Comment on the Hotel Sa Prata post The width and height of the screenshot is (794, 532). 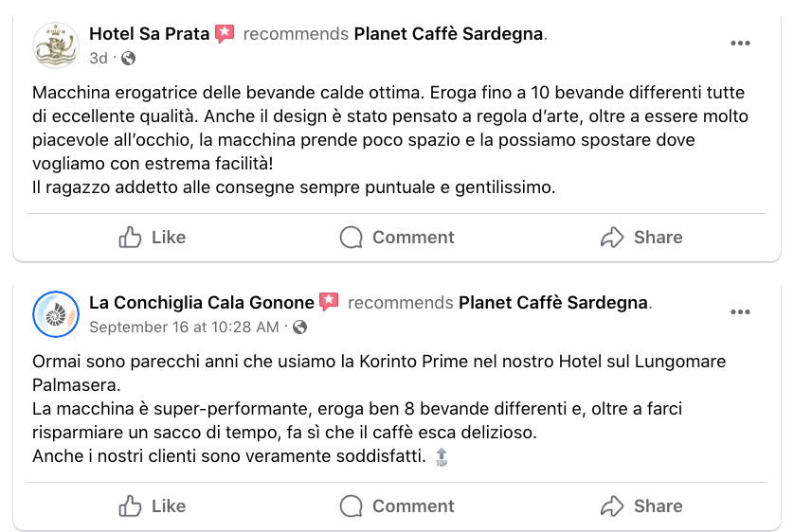click(397, 238)
